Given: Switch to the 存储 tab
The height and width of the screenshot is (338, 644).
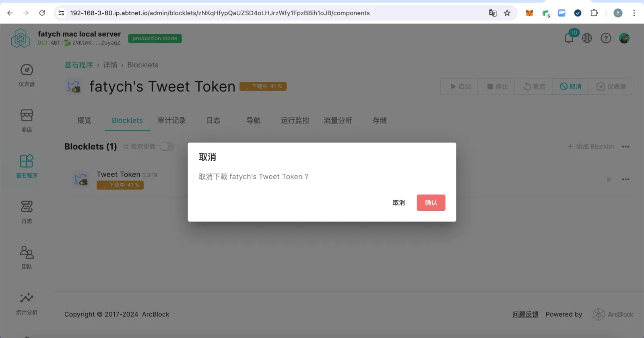Looking at the screenshot, I should (380, 120).
